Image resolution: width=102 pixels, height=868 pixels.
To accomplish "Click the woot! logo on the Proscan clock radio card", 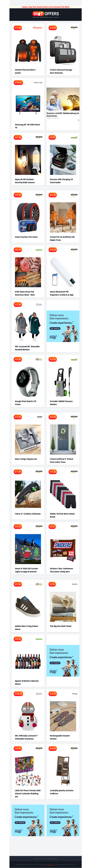I will 74,137.
